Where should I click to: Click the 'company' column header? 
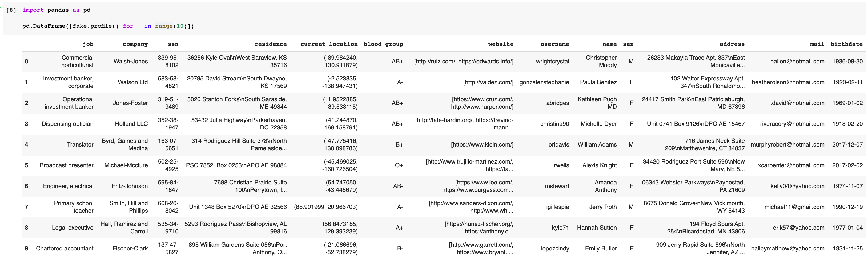point(135,44)
